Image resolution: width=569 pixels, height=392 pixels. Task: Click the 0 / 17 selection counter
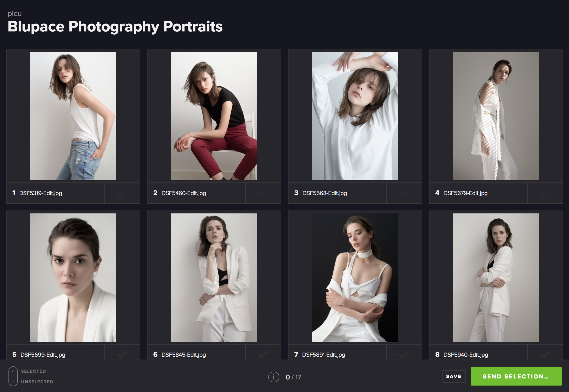click(293, 377)
